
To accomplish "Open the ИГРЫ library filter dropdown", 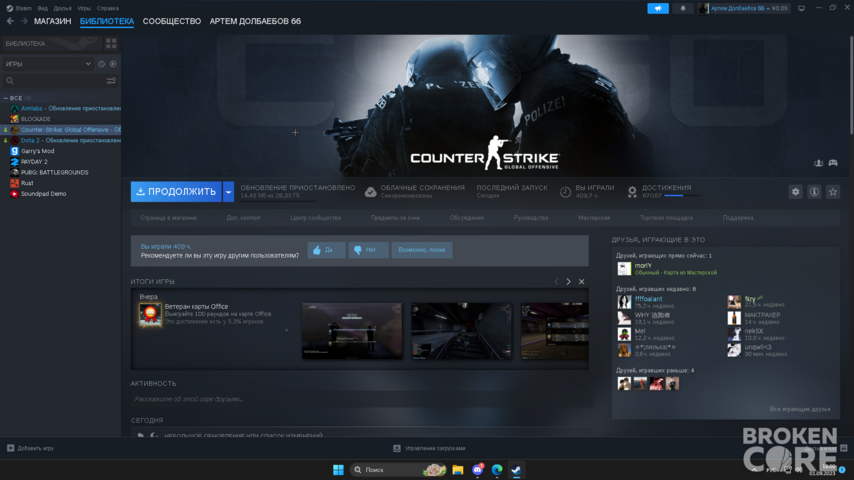I will coord(48,64).
